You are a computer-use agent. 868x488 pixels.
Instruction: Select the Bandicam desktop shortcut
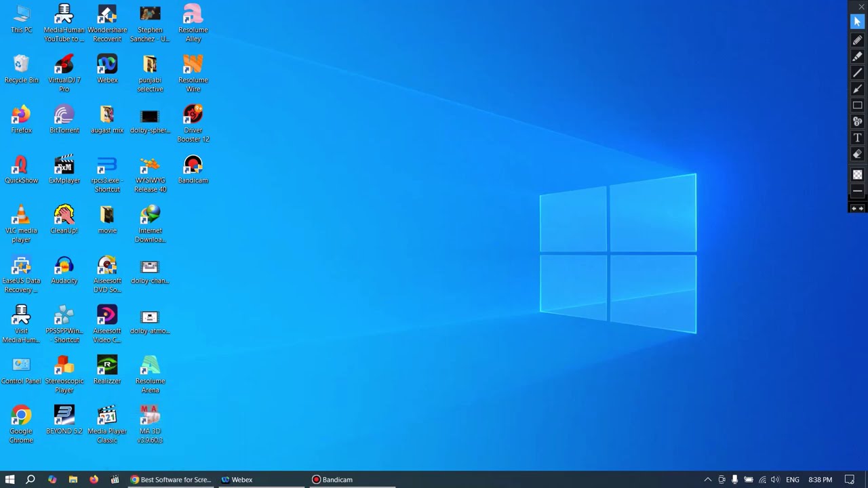[x=193, y=169]
